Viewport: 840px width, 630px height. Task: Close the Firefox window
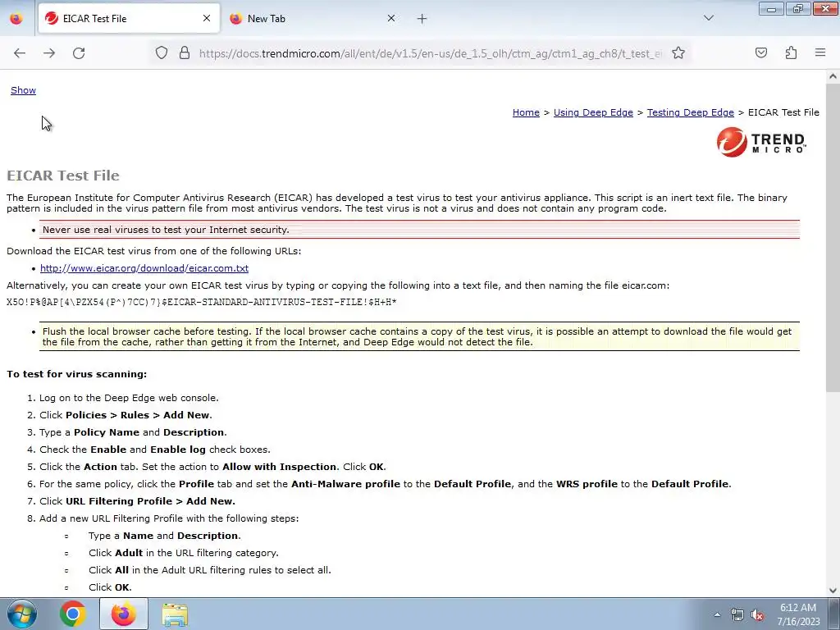coord(825,9)
